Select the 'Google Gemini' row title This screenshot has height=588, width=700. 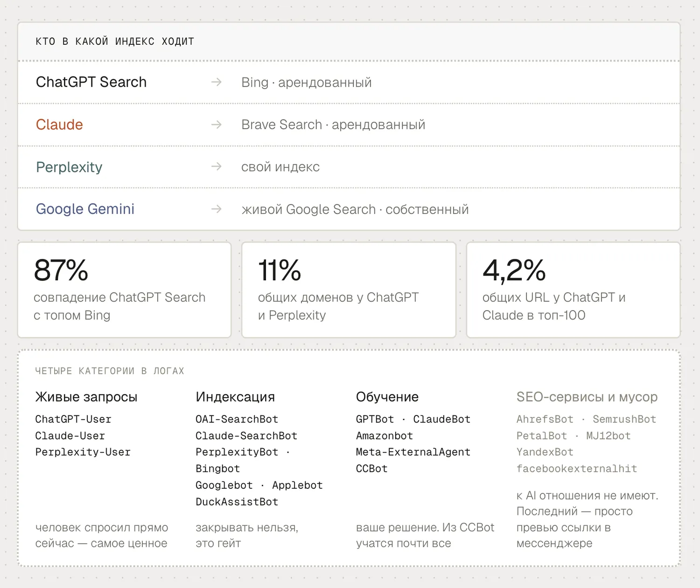(x=85, y=209)
